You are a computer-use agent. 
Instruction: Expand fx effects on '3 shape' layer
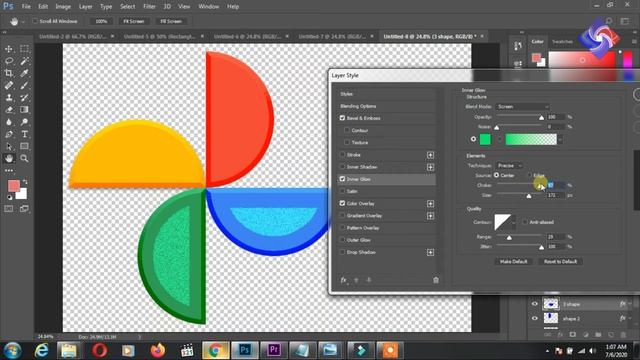630,304
